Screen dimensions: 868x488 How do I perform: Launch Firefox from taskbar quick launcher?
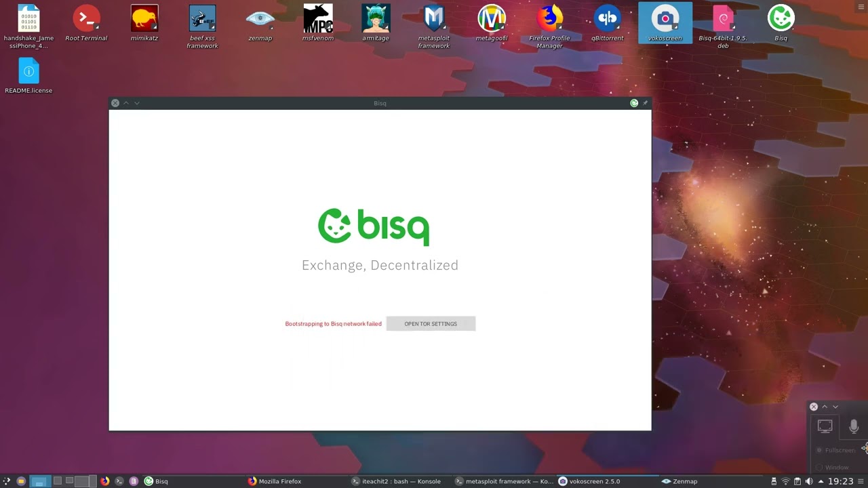(x=104, y=481)
